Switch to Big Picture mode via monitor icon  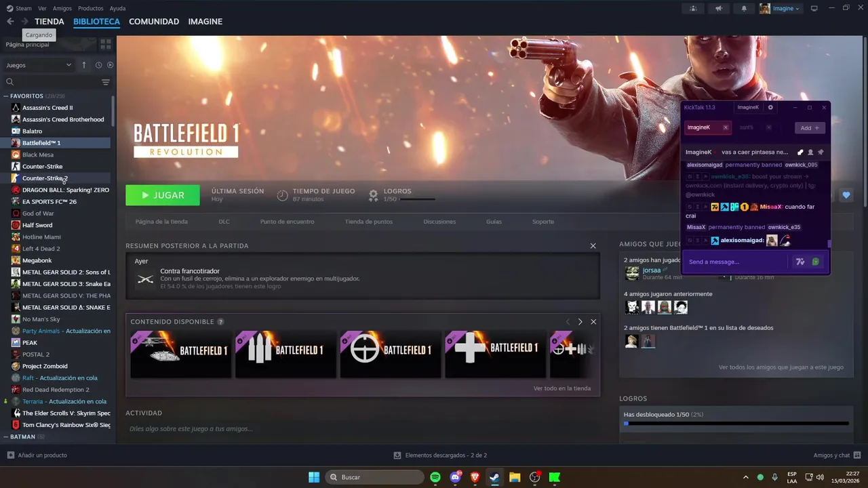pyautogui.click(x=814, y=9)
